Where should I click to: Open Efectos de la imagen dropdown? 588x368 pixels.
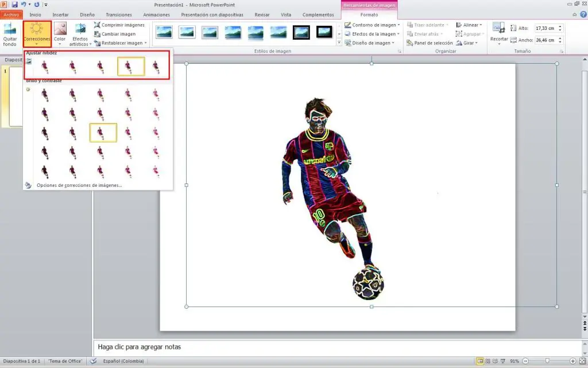[372, 34]
